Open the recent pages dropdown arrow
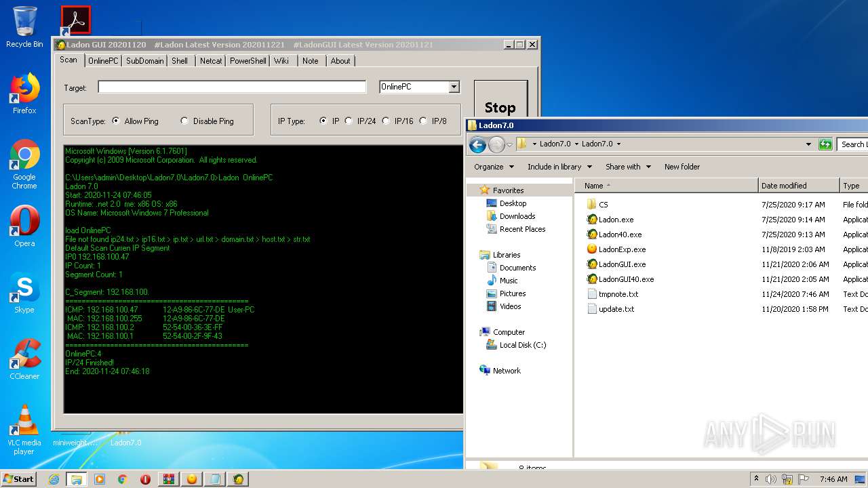The width and height of the screenshot is (868, 488). tap(509, 144)
